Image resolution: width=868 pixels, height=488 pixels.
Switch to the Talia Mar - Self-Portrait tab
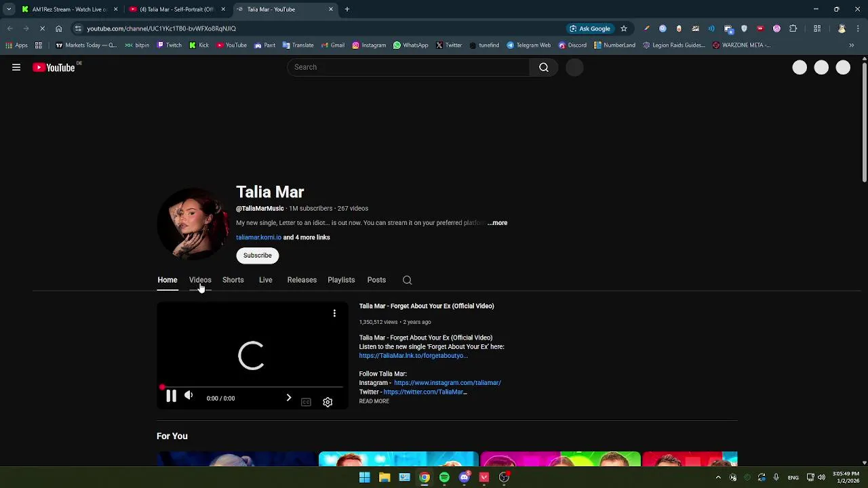(176, 9)
